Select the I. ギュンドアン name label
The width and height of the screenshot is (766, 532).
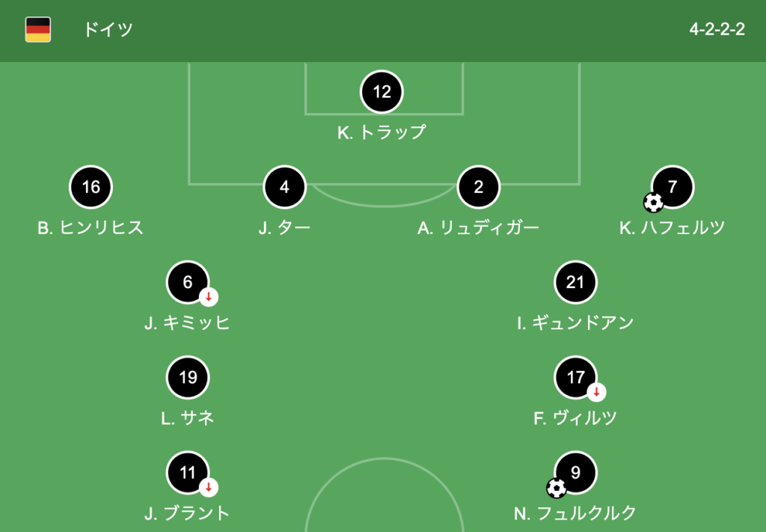pos(575,323)
